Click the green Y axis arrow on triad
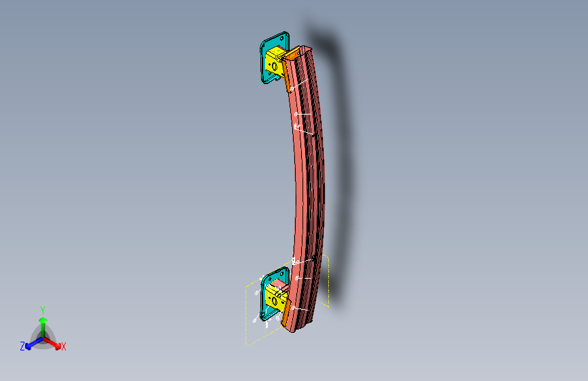 [x=43, y=327]
